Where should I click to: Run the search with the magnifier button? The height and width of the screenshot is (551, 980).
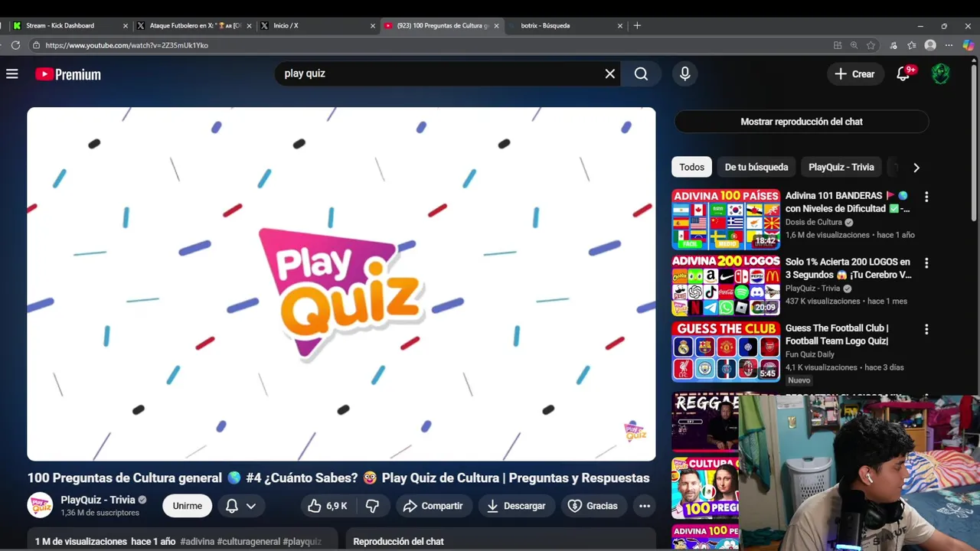point(642,73)
